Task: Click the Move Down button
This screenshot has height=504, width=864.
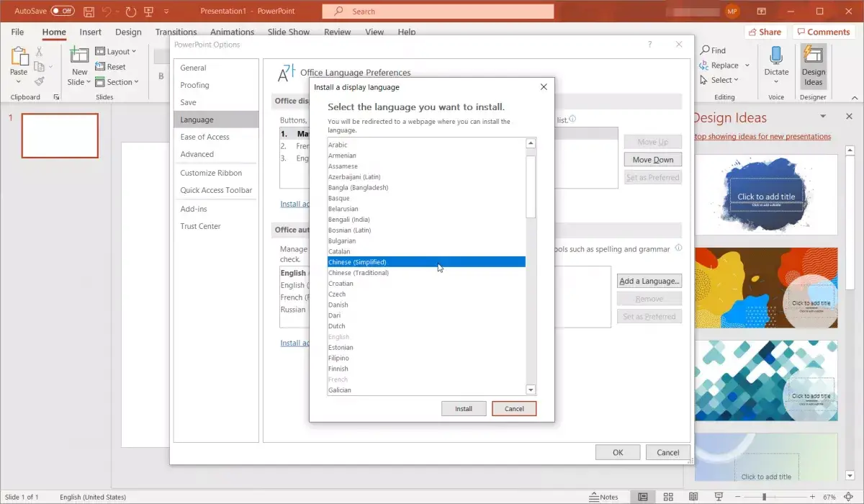Action: point(653,160)
